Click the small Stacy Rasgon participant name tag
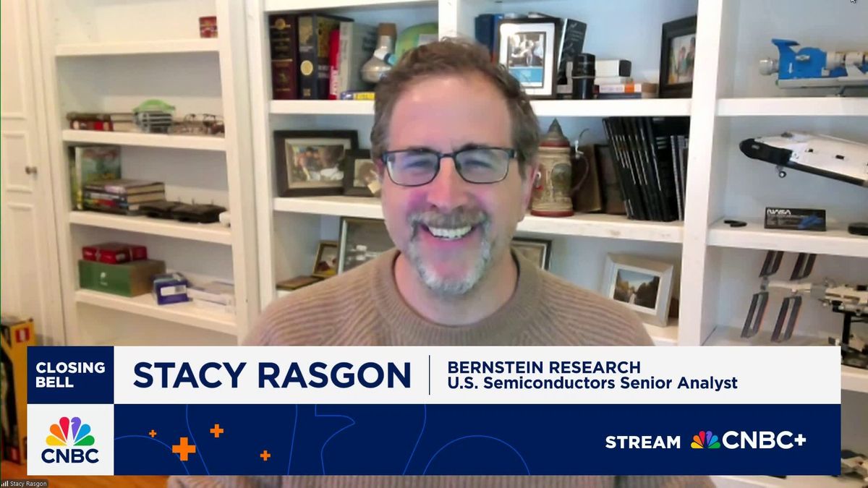Viewport: 868px width, 488px height. click(24, 484)
